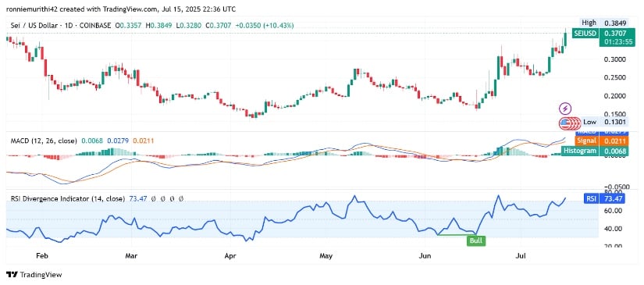Click the blue RSI scale label
This screenshot has width=644, height=285.
click(x=591, y=199)
